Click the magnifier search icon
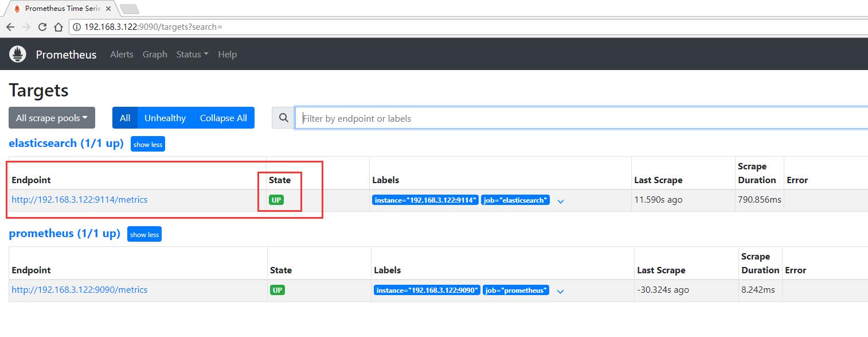Screen dimensions: 868x337 [x=283, y=118]
